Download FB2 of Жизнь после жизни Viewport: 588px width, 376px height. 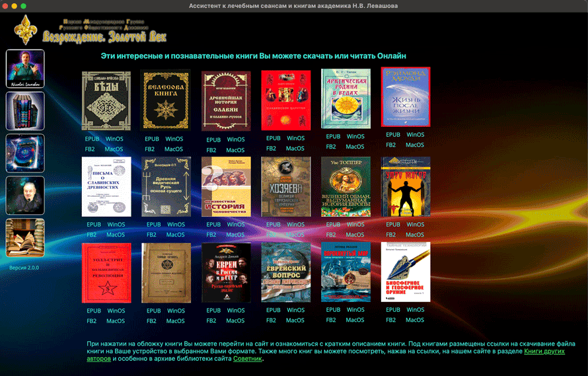[x=391, y=145]
